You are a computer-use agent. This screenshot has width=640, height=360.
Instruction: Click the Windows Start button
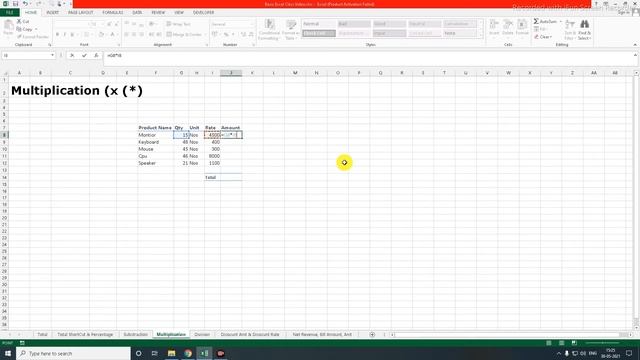pyautogui.click(x=8, y=353)
